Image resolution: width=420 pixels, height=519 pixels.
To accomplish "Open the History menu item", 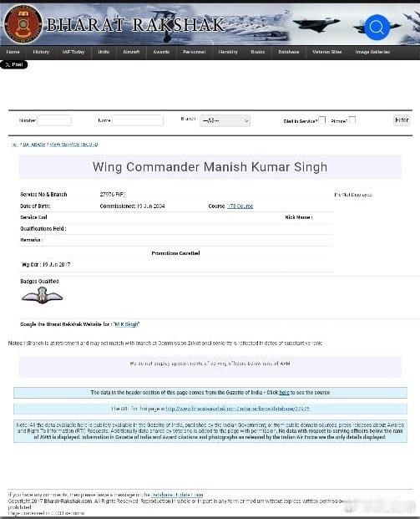I will 41,52.
